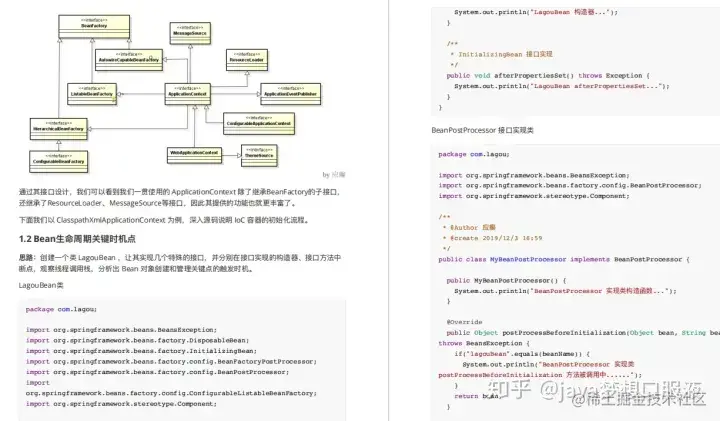
Task: Click "package com.lagou;" in the MyBeanPostProcessor code block
Action: coord(474,154)
